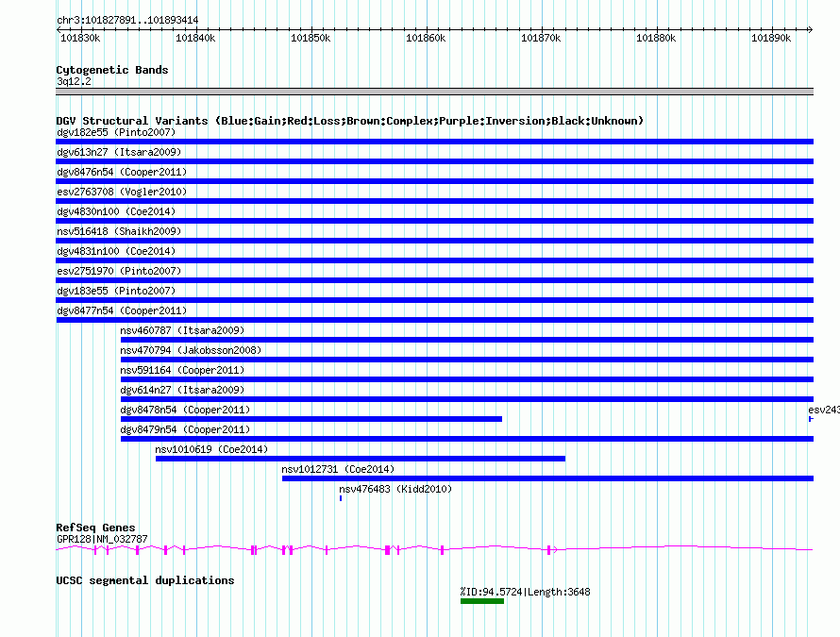Click the %ID:94.5724|Length:3648 label
Image resolution: width=840 pixels, height=637 pixels.
(x=525, y=592)
